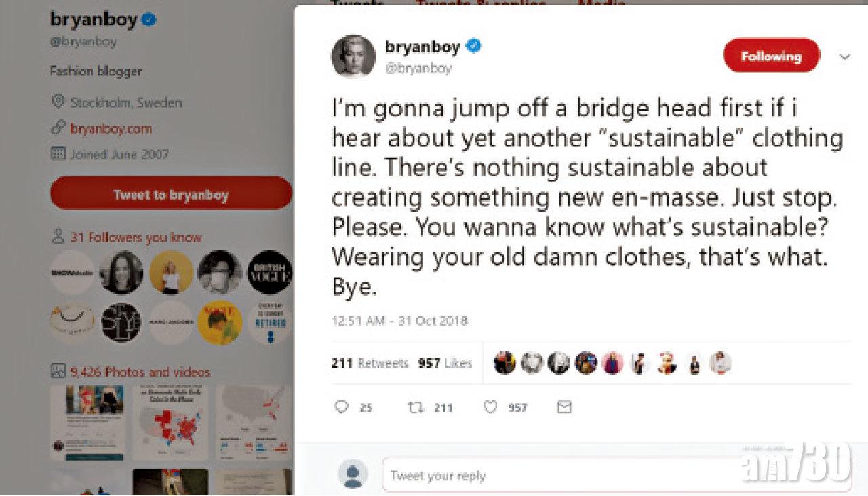Open the bryanboy.com website link

[111, 129]
